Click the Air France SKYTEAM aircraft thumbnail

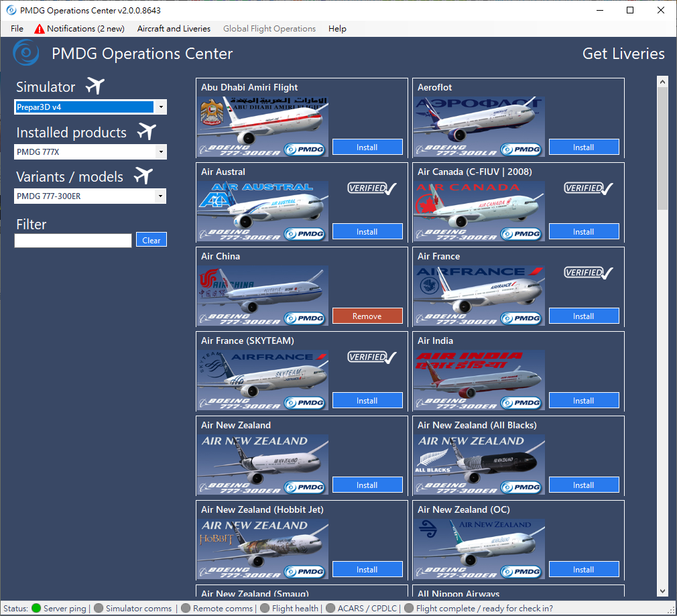click(x=263, y=380)
